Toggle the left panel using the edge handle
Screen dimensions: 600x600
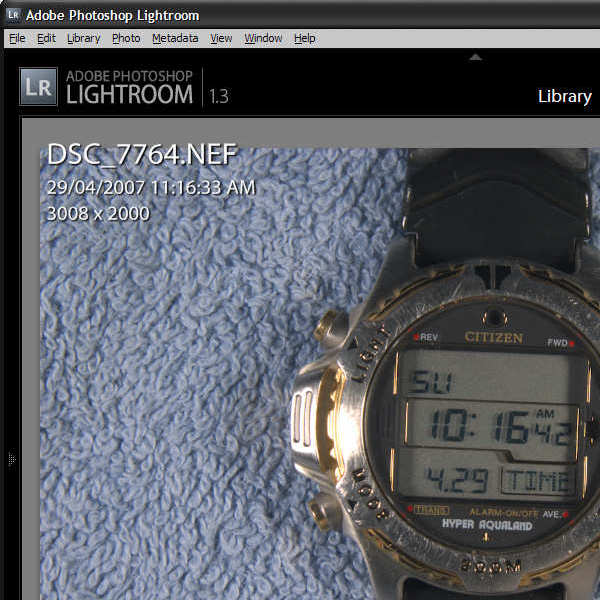pyautogui.click(x=11, y=458)
